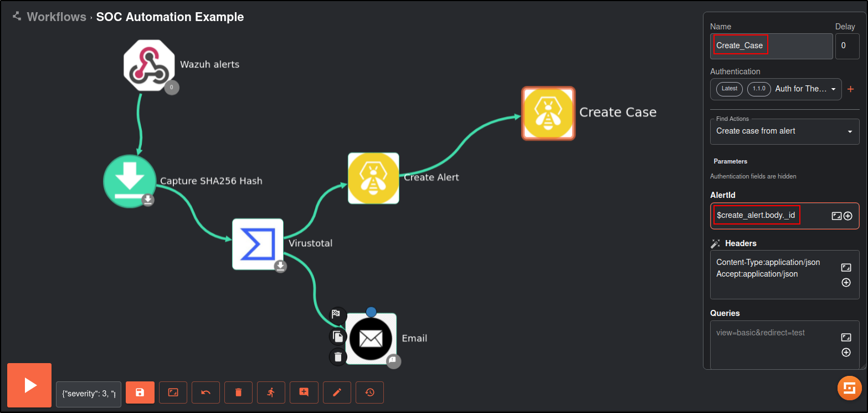Select the Create Alert TheHive node
Image resolution: width=868 pixels, height=413 pixels.
(373, 178)
